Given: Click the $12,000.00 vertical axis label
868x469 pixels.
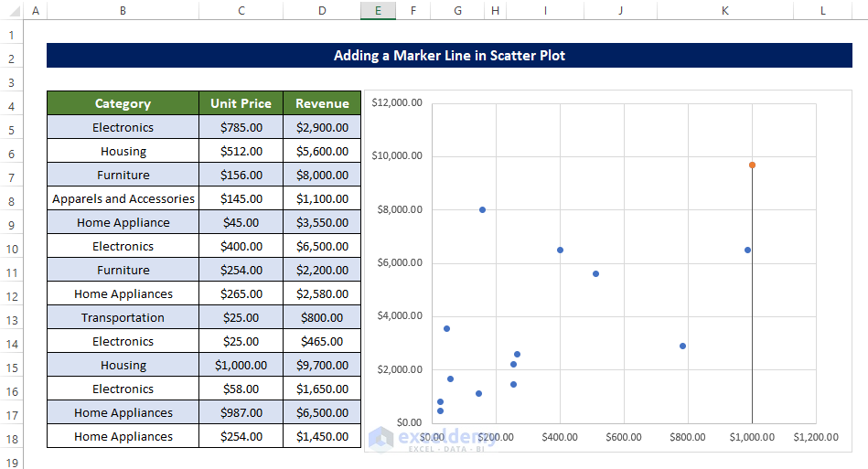Looking at the screenshot, I should [397, 102].
